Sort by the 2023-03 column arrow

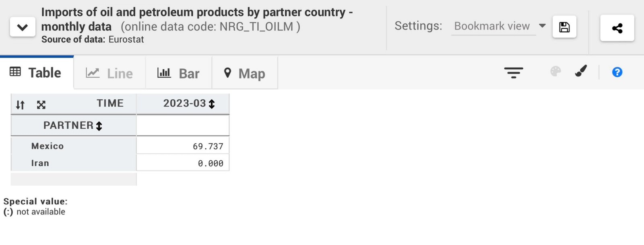point(212,104)
